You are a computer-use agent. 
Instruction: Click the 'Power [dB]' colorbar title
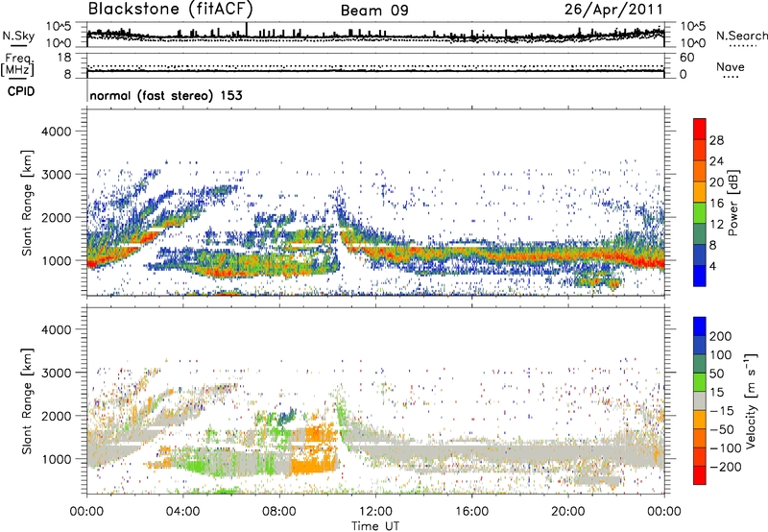(732, 203)
